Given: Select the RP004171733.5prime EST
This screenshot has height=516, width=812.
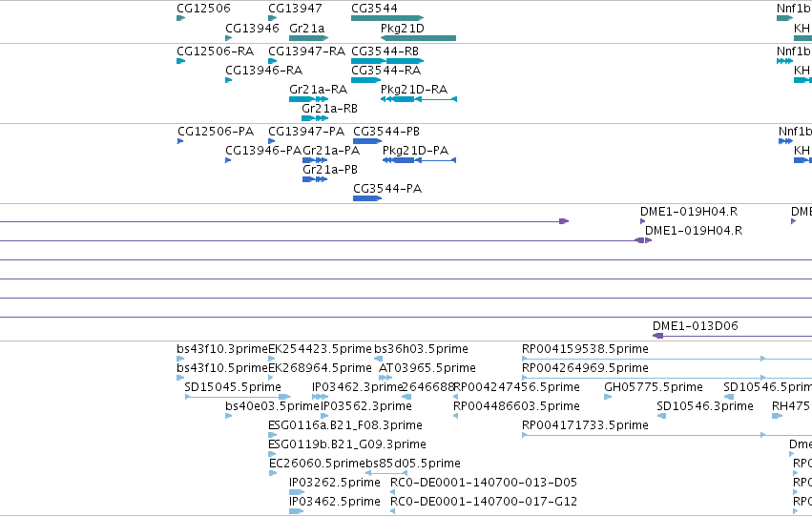Looking at the screenshot, I should pyautogui.click(x=667, y=435).
